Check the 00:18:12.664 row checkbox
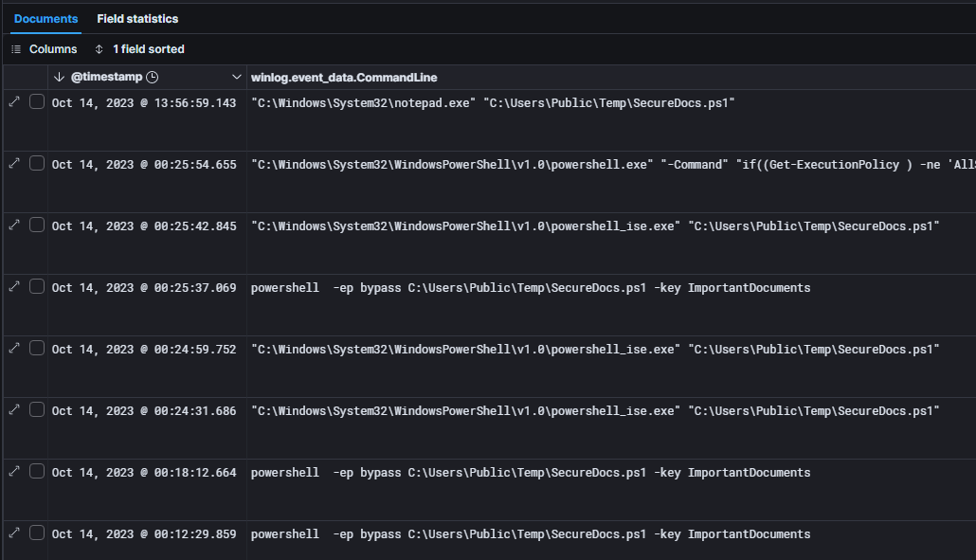This screenshot has width=976, height=560. pos(37,471)
